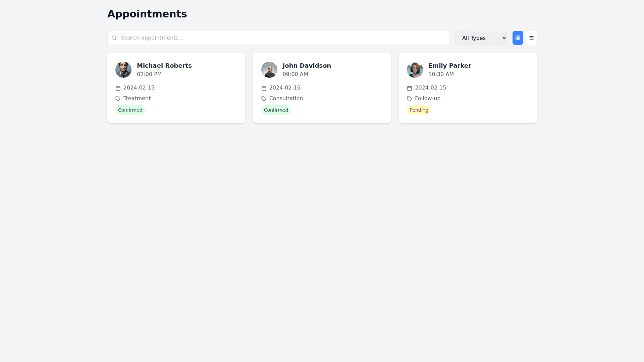Viewport: 644px width, 362px height.
Task: Click calendar icon on Michael Roberts card
Action: coord(118,88)
